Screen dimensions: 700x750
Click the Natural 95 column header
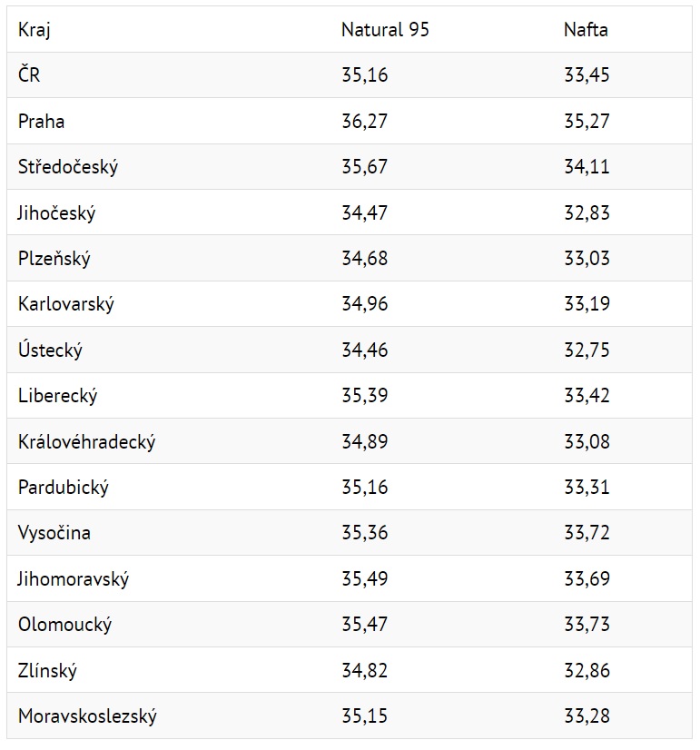385,30
